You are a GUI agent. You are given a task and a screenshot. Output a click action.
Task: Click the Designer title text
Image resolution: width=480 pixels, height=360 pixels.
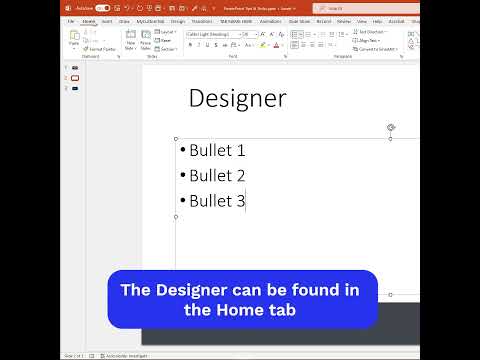pos(238,99)
